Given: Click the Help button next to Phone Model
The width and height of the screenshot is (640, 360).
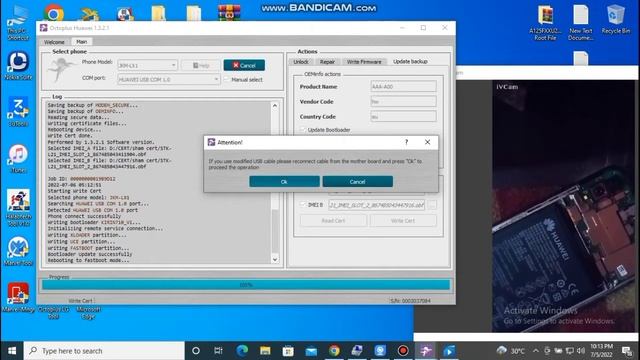Looking at the screenshot, I should pyautogui.click(x=201, y=65).
